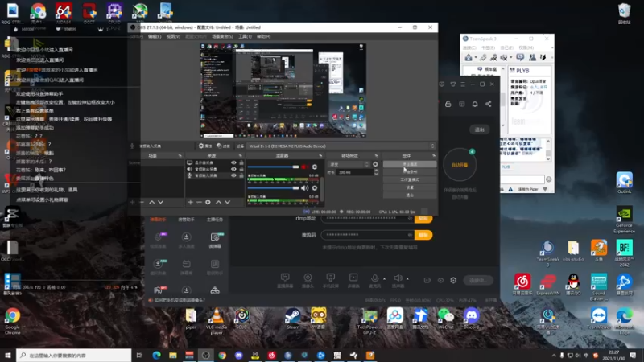The width and height of the screenshot is (644, 362).
Task: Toggle lock for display capture source
Action: 242,163
